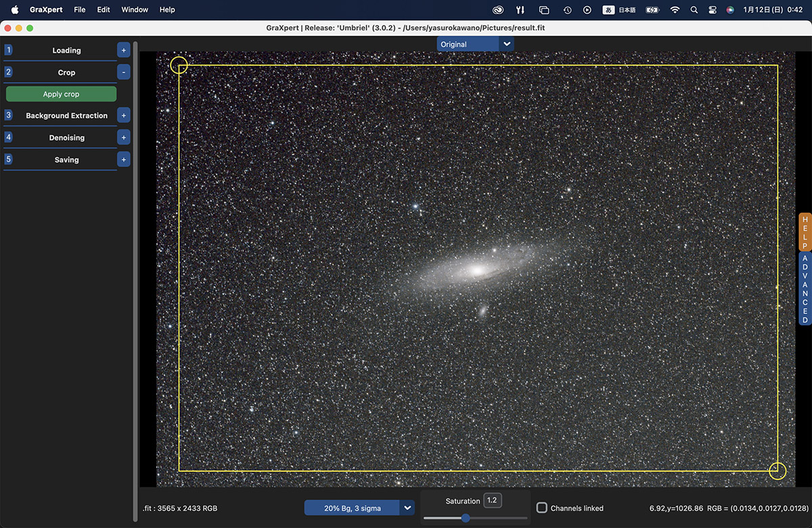Screen dimensions: 812x528
Task: Click the date and time in menu bar
Action: pos(773,10)
